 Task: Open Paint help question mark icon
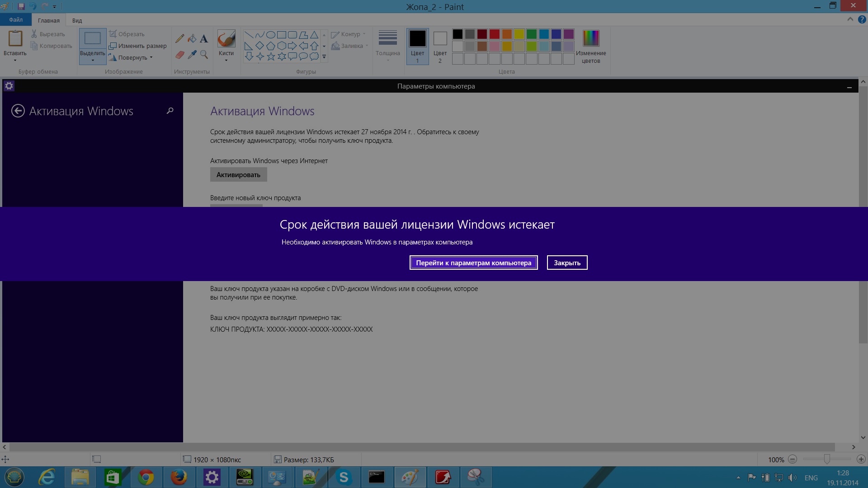[x=862, y=19]
